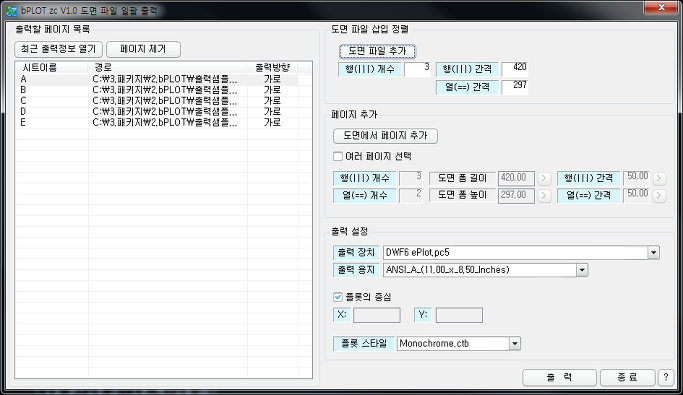Screen dimensions: 683x395
Task: Open the 출력 용지 ANSI_A dropdown
Action: pos(582,270)
